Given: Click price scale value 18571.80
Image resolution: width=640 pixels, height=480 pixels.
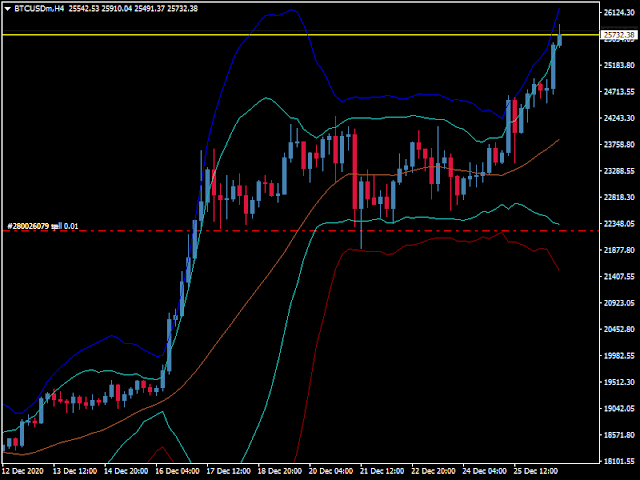Looking at the screenshot, I should coord(619,435).
